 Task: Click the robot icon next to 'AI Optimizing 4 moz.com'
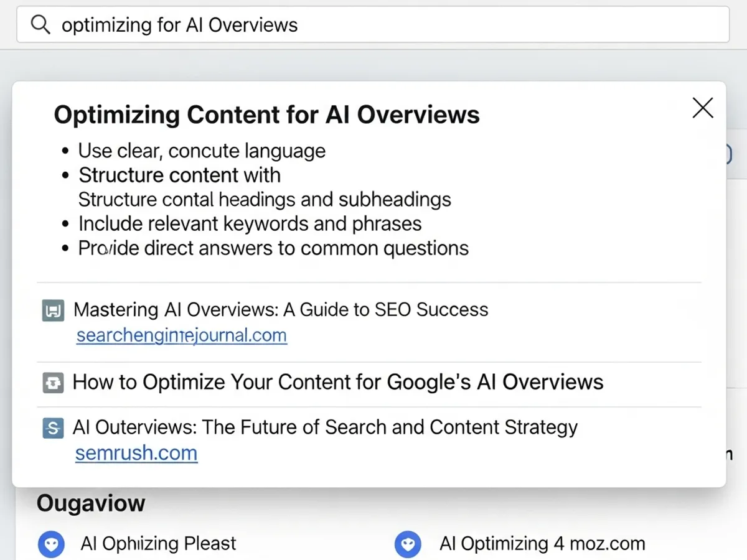[x=408, y=544]
